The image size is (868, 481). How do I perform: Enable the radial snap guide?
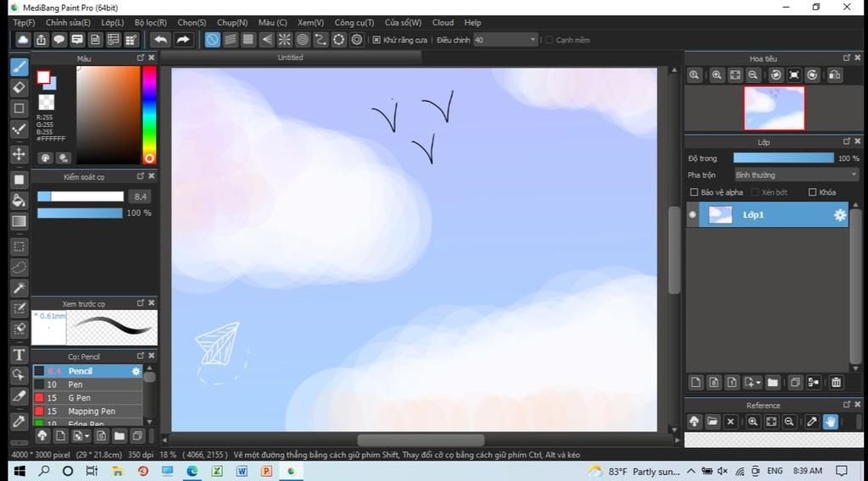click(285, 40)
